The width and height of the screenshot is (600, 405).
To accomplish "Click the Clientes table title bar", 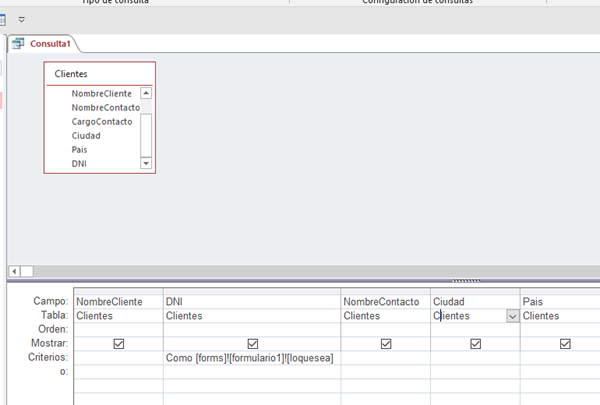I will [99, 73].
